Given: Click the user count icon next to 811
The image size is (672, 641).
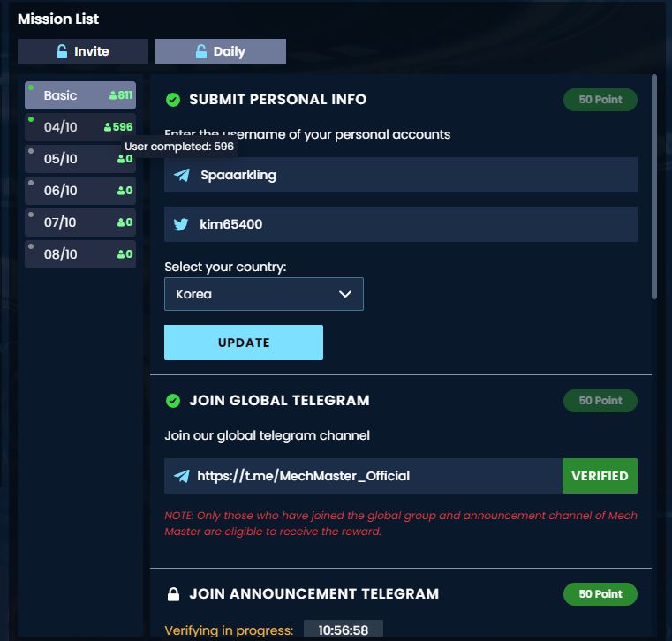Looking at the screenshot, I should (113, 95).
